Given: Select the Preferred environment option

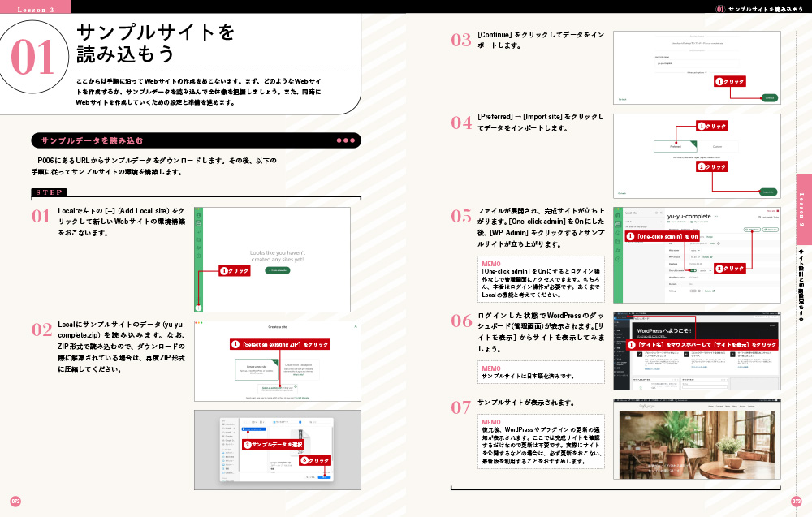Looking at the screenshot, I should point(676,146).
